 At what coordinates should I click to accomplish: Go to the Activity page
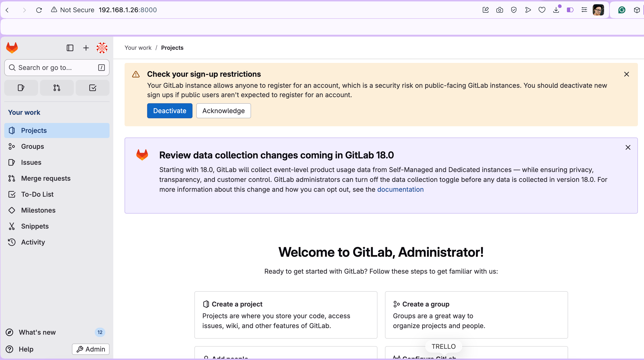point(33,242)
